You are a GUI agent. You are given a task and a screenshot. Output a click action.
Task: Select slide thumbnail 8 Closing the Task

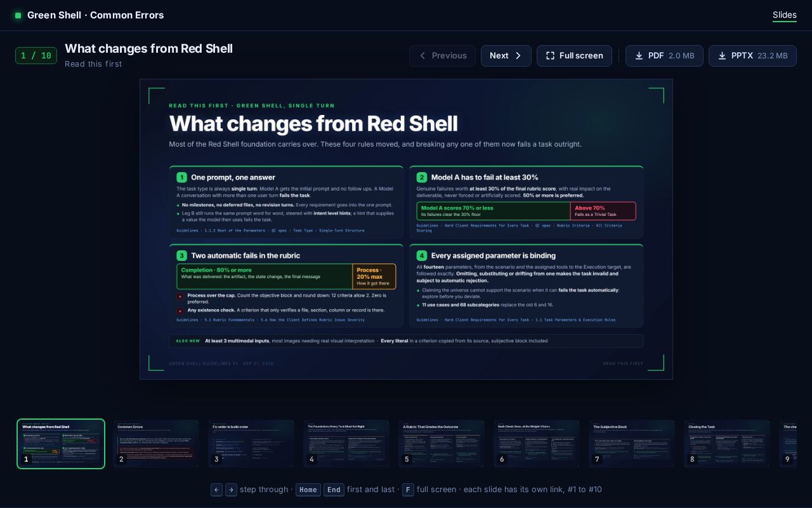pos(727,444)
